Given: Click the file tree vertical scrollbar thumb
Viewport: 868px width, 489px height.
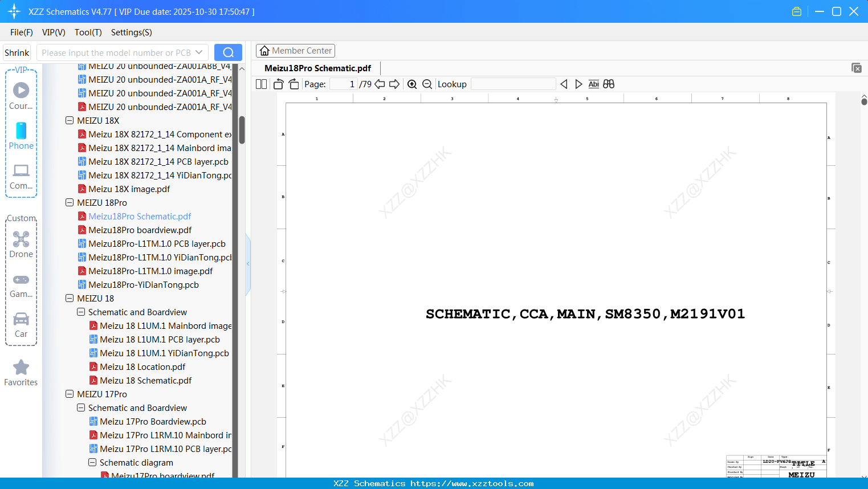Looking at the screenshot, I should [x=242, y=130].
